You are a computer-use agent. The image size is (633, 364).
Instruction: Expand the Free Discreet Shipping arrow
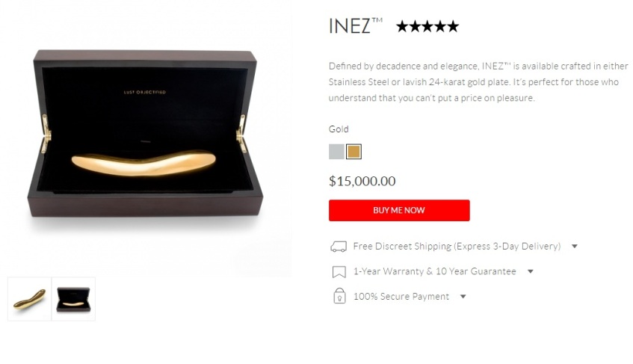click(575, 246)
